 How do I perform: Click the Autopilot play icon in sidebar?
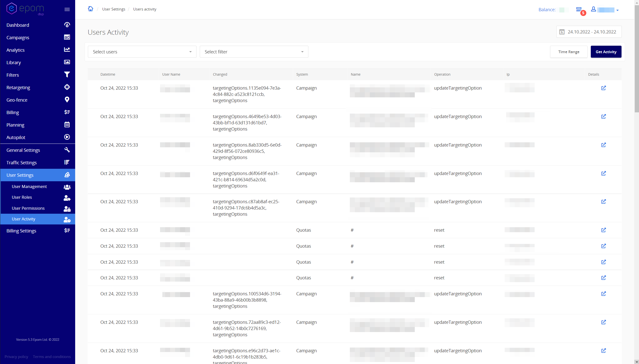tap(67, 137)
